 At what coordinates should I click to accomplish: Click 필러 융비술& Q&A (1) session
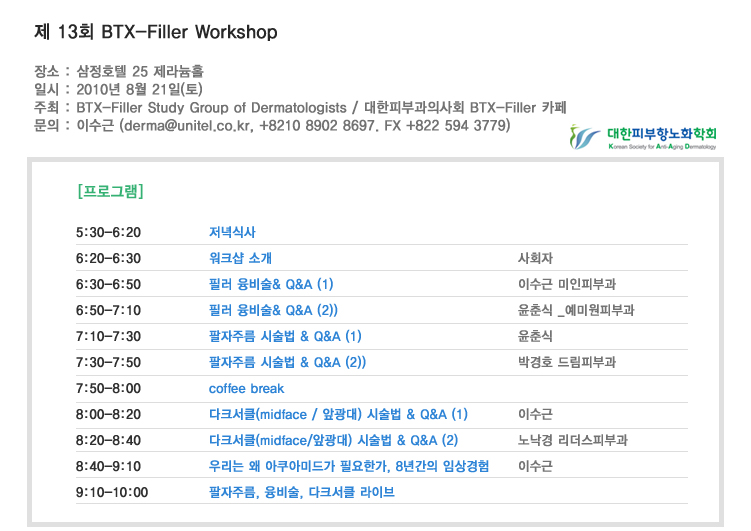271,284
